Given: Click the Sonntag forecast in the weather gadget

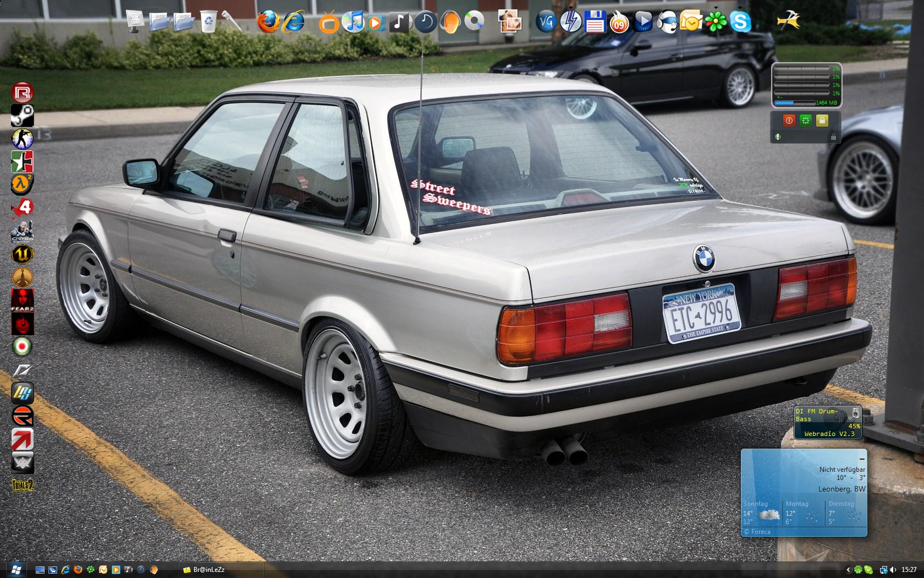Looking at the screenshot, I should coord(762,512).
